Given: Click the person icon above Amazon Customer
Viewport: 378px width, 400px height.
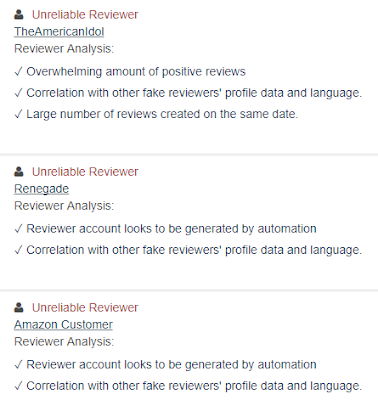Looking at the screenshot, I should click(x=19, y=307).
